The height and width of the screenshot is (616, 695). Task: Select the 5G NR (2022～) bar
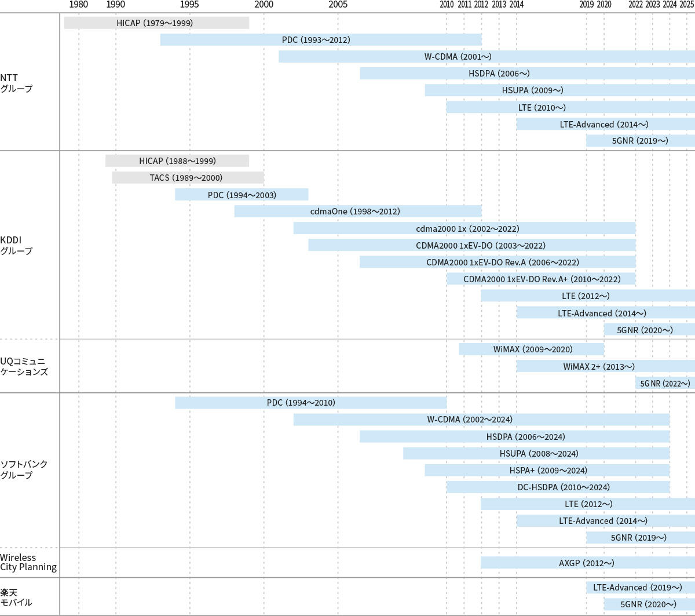[665, 384]
